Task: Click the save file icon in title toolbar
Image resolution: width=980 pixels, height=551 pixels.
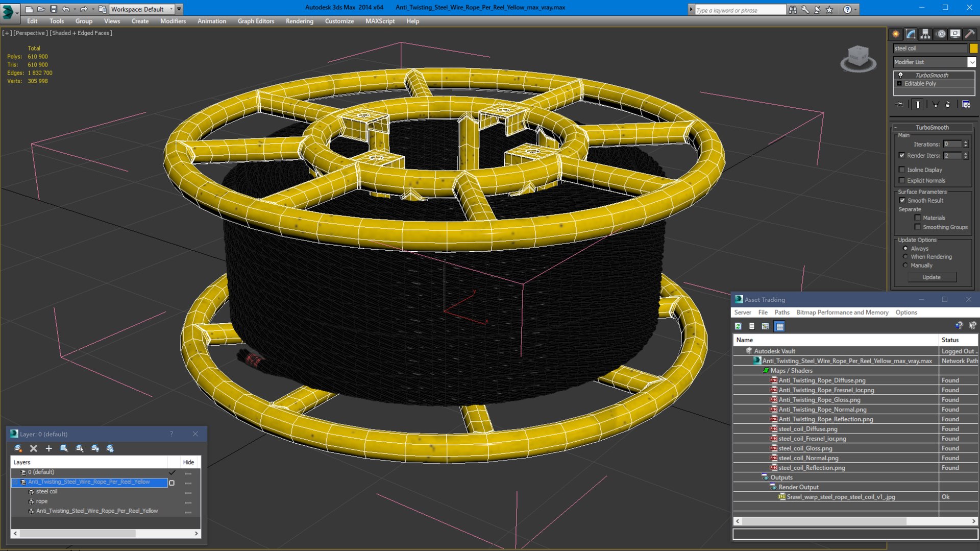Action: pos(54,9)
